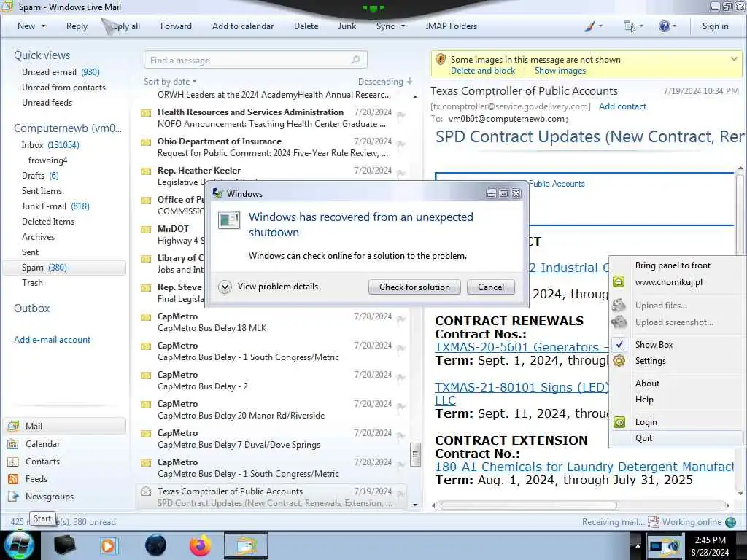Open Firefox from the taskbar
747x560 pixels.
(201, 545)
